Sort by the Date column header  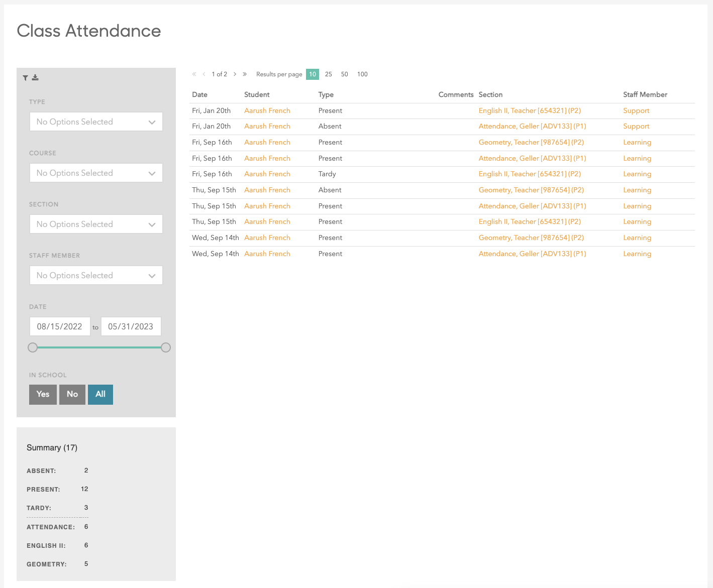199,94
